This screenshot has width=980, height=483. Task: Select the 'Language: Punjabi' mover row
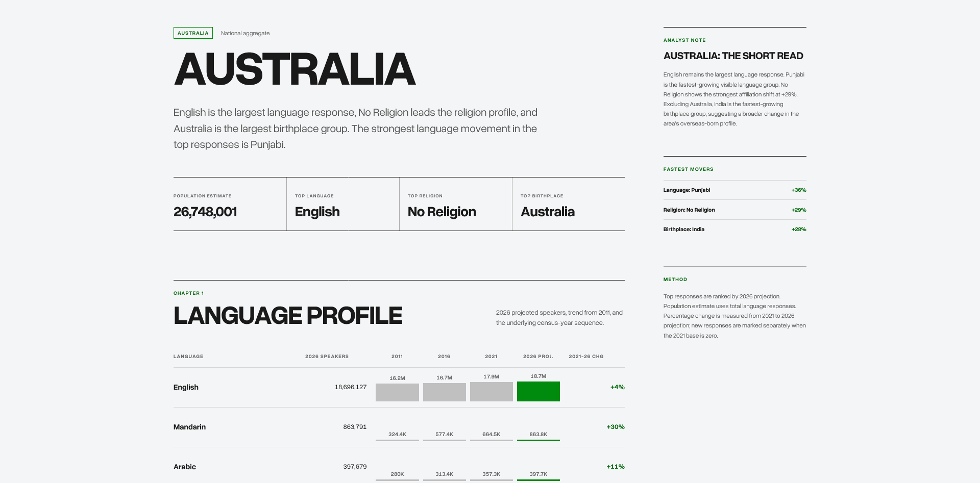pos(734,190)
